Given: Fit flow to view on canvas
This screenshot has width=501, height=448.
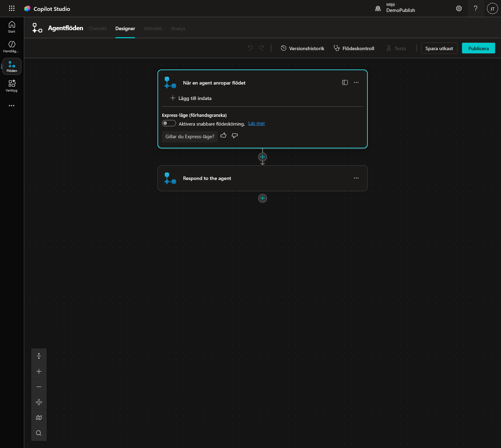Looking at the screenshot, I should click(x=39, y=402).
